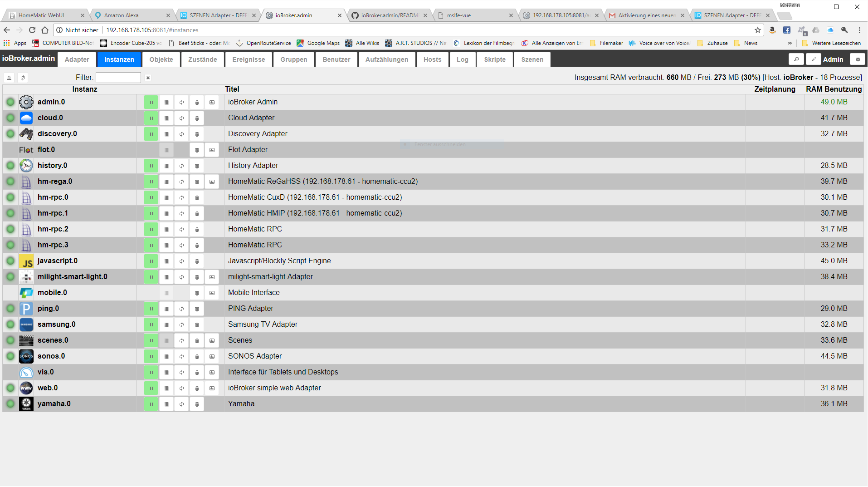Open settings of admin.0 instance

pyautogui.click(x=166, y=102)
